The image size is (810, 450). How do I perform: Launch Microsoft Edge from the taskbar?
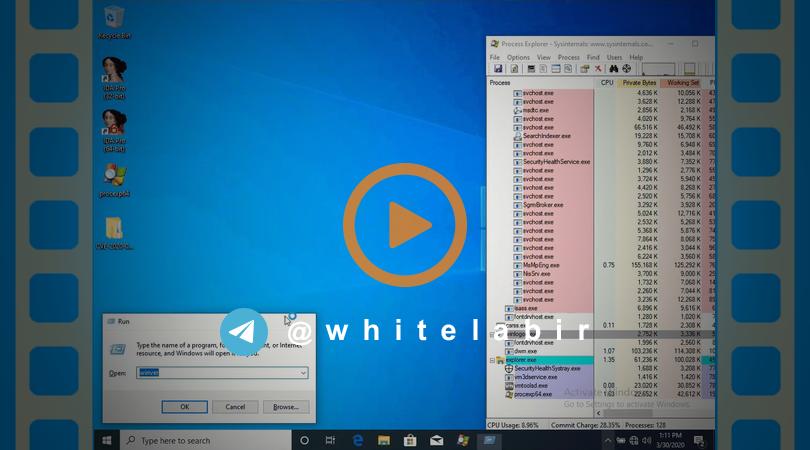coord(357,440)
